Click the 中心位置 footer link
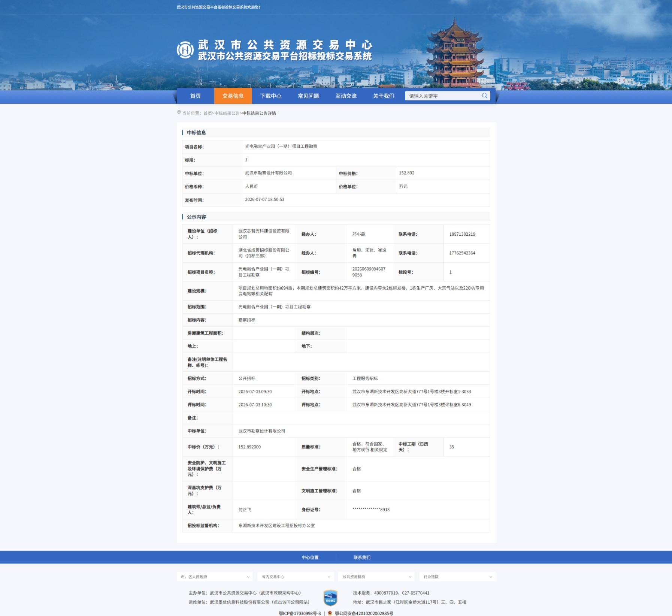 (310, 558)
